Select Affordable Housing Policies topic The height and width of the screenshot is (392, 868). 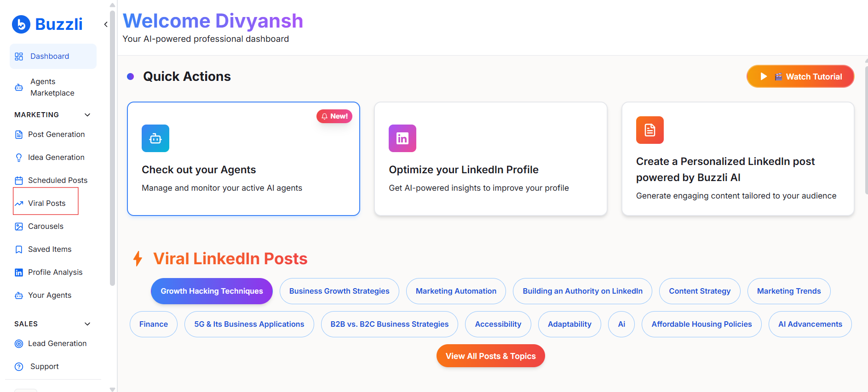point(701,324)
